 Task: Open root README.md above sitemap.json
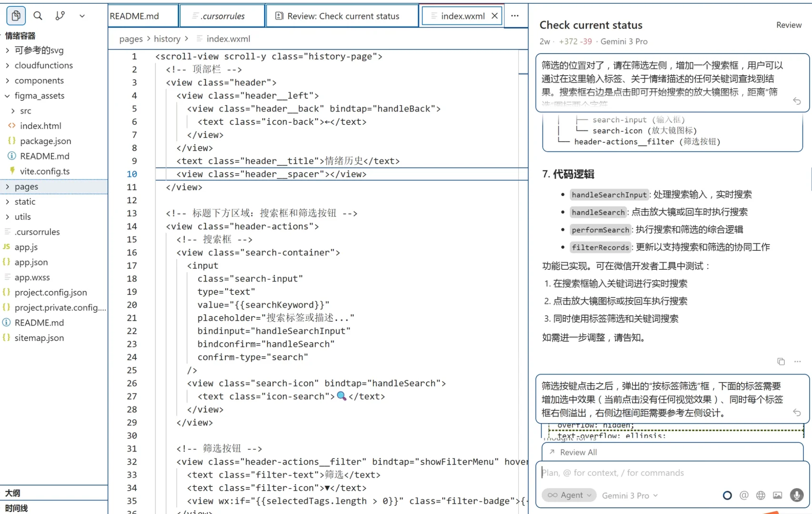point(54,323)
